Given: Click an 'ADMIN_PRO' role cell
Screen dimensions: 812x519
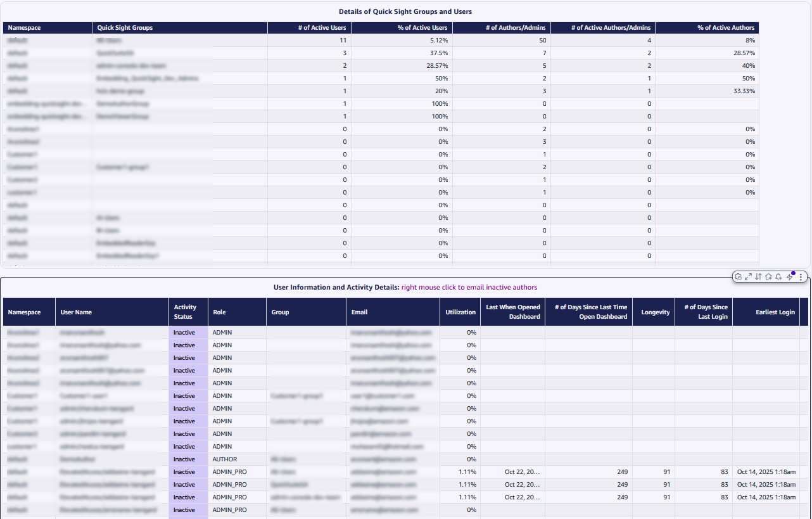Looking at the screenshot, I should 229,471.
